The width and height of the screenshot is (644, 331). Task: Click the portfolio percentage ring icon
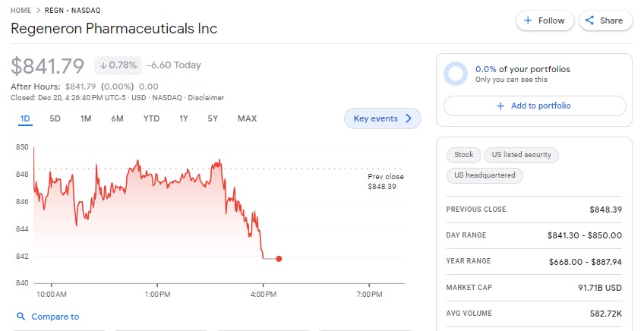(x=456, y=74)
